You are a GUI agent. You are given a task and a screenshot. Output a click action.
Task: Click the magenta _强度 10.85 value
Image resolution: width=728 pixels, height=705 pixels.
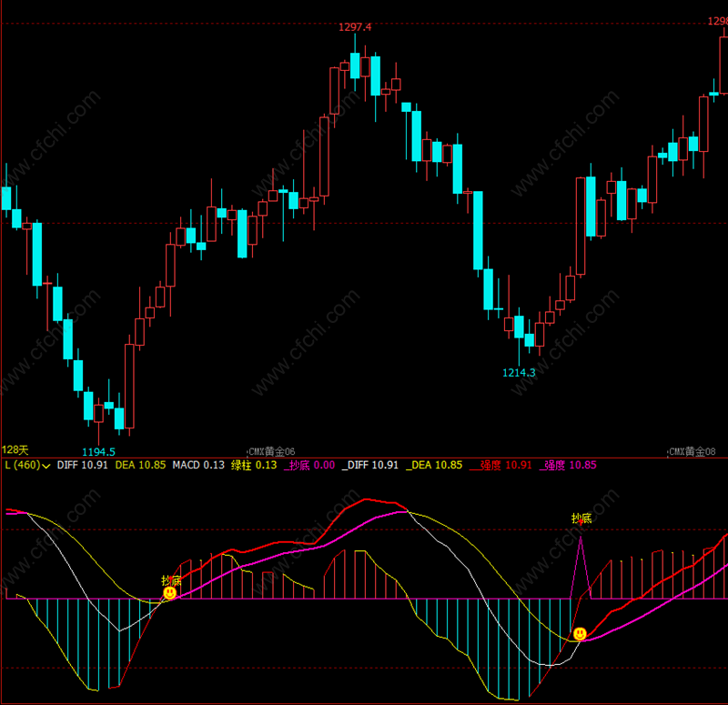pos(567,465)
